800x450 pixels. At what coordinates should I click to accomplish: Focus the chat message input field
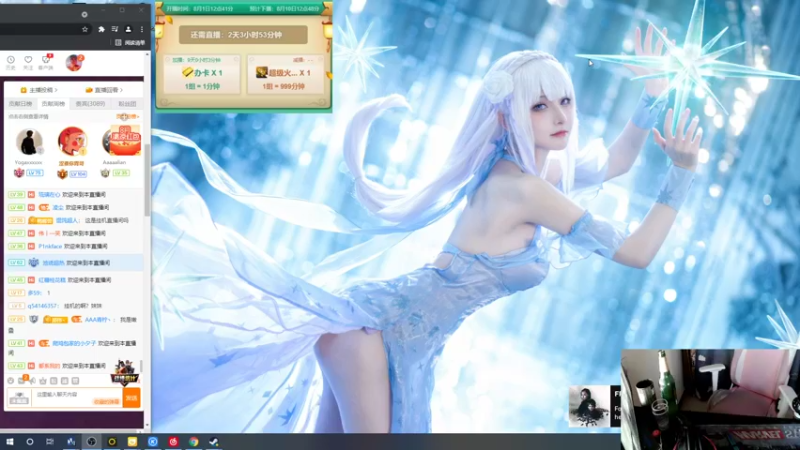(77, 398)
